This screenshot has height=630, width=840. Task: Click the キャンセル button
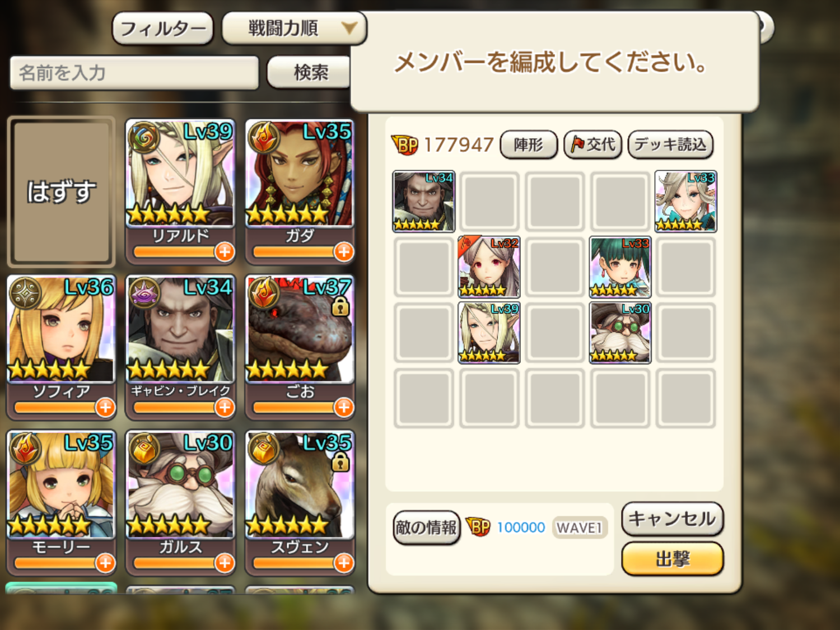(673, 519)
